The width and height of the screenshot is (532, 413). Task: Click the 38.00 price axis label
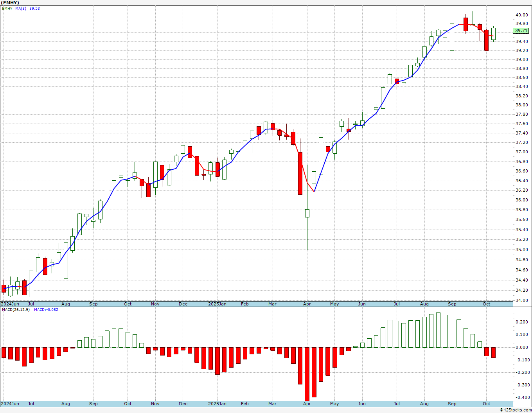[521, 105]
